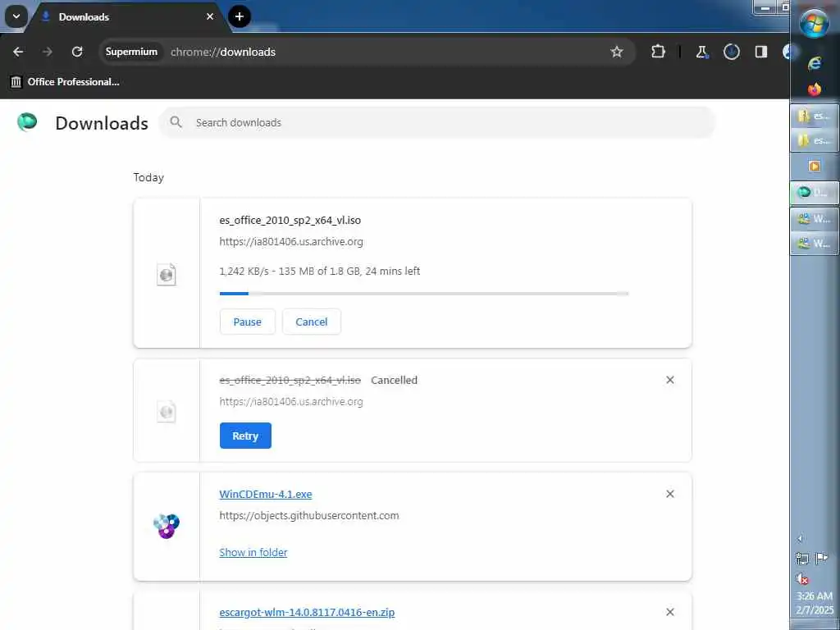Minimize the Supermium window
Screen dimensions: 840x630
pyautogui.click(x=765, y=7)
